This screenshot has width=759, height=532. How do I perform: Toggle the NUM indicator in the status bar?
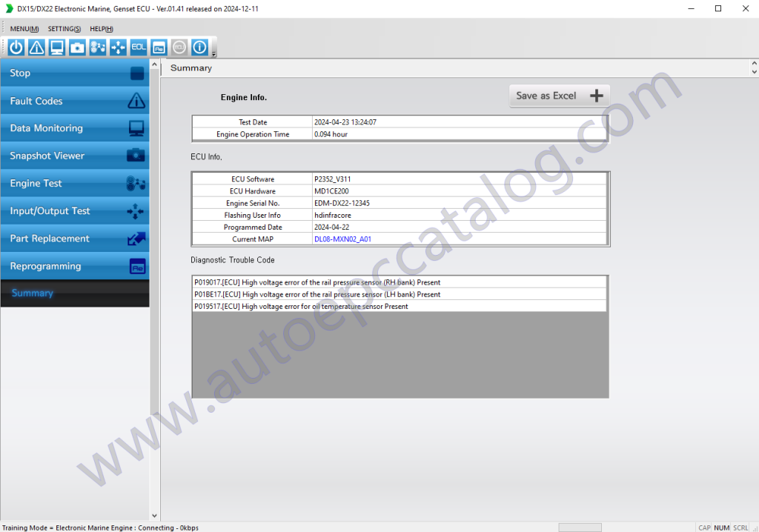[721, 527]
